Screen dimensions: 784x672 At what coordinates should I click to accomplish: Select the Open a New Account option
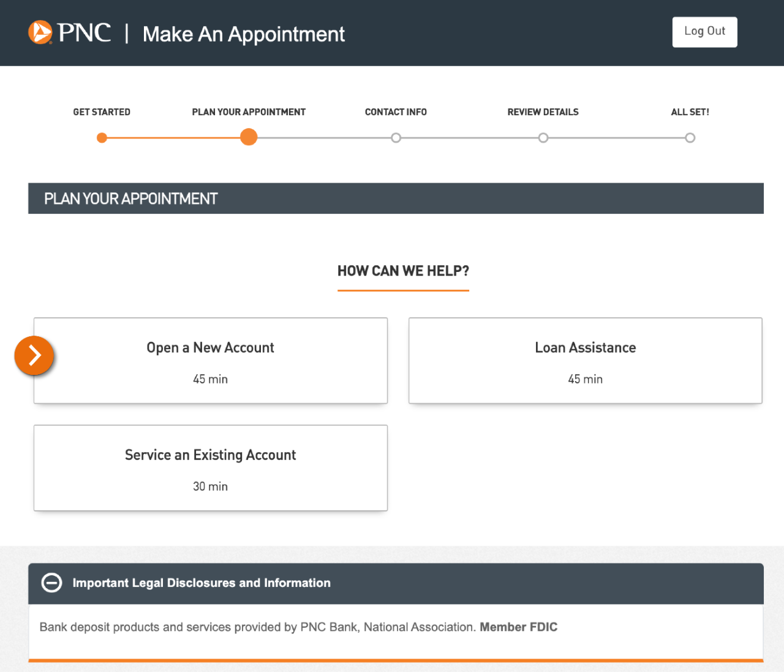click(210, 360)
